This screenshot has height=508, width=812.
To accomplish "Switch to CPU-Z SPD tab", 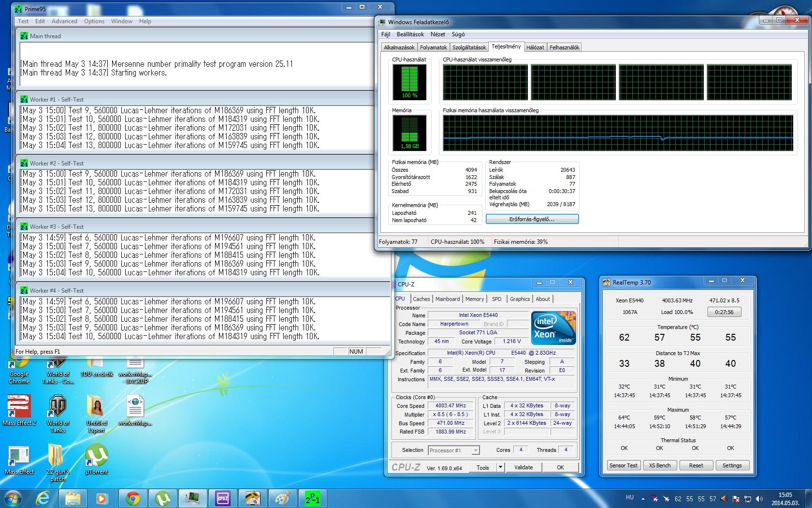I will coord(497,299).
